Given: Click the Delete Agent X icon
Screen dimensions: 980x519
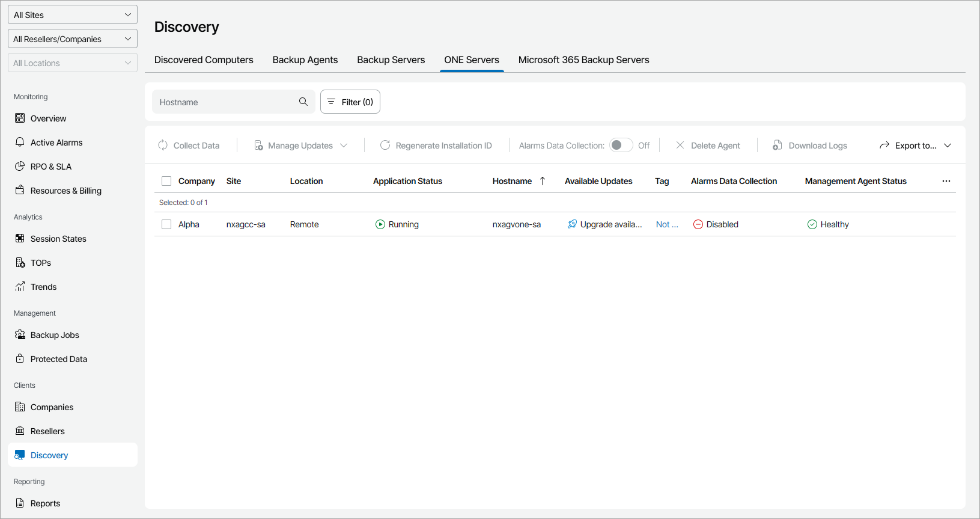Looking at the screenshot, I should 680,146.
